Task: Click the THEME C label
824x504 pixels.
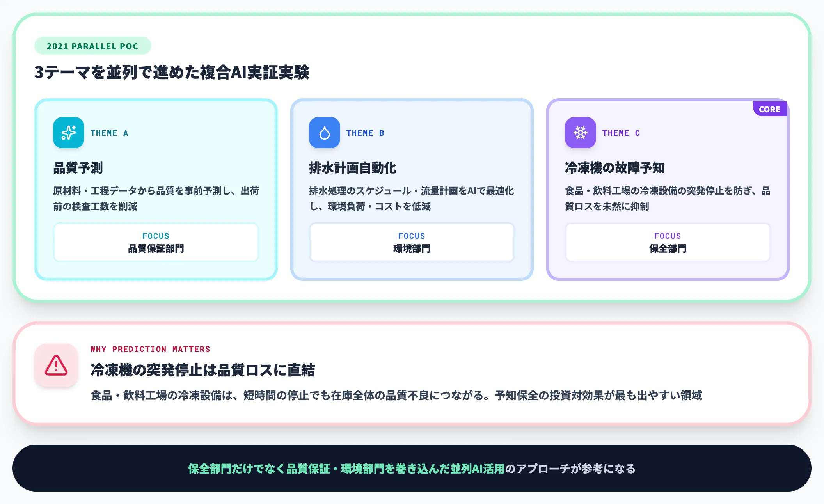Action: pos(621,133)
